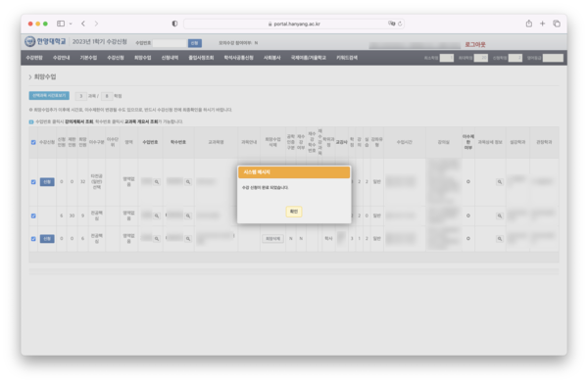Toggle checkbox of row with 희망인원 6
Screen dimensions: 588x383
point(33,239)
